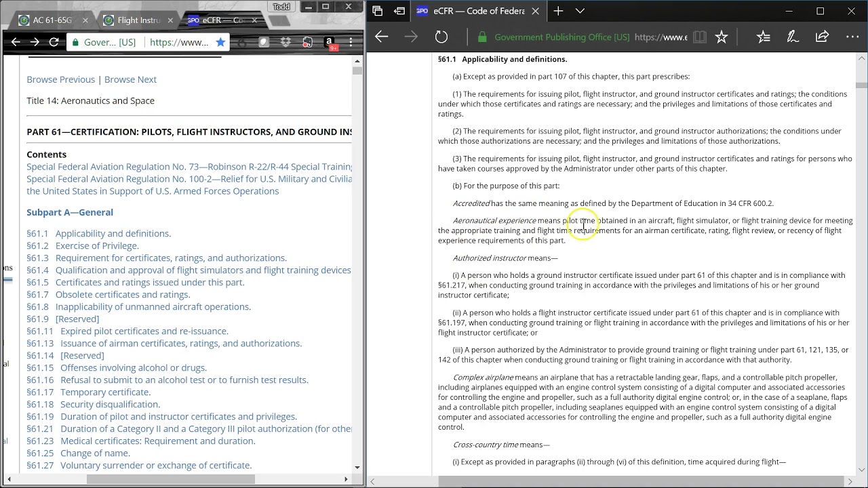Open §61.1 Applicability and definitions
This screenshot has height=488, width=868.
tap(99, 233)
